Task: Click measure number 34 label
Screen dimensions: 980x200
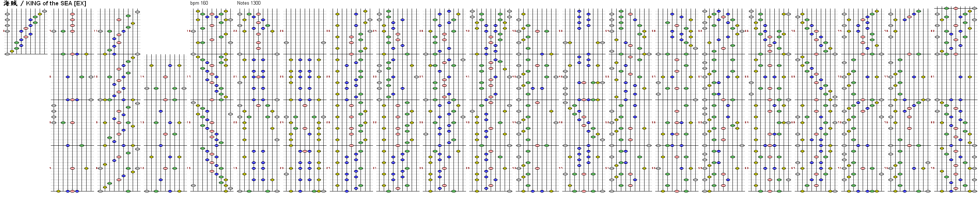Action: pos(375,31)
